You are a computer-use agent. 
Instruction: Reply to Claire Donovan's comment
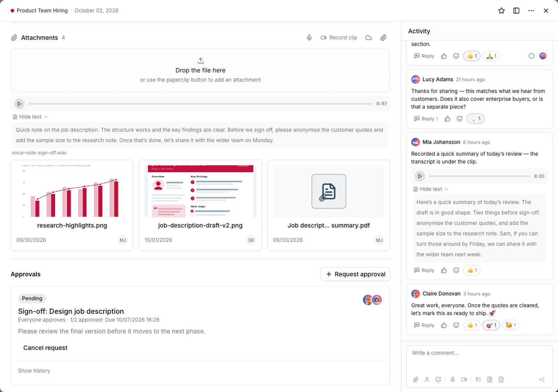424,325
